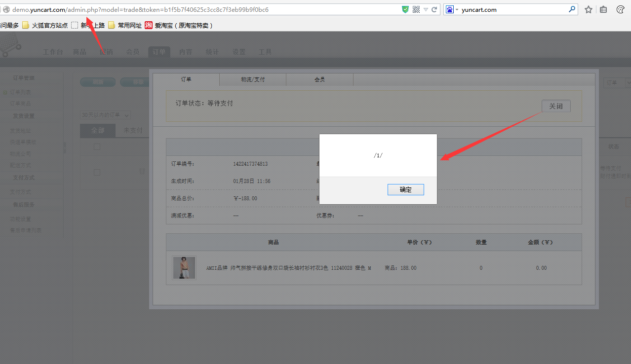Open 售后申请列表 in the sidebar
The width and height of the screenshot is (631, 364).
click(x=26, y=230)
